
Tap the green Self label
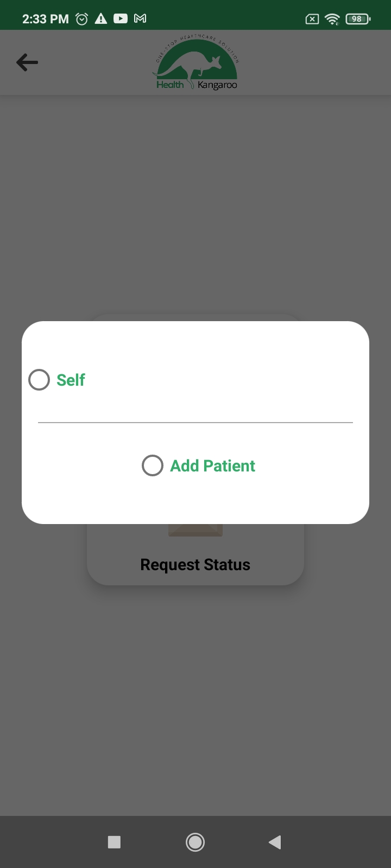click(x=71, y=380)
